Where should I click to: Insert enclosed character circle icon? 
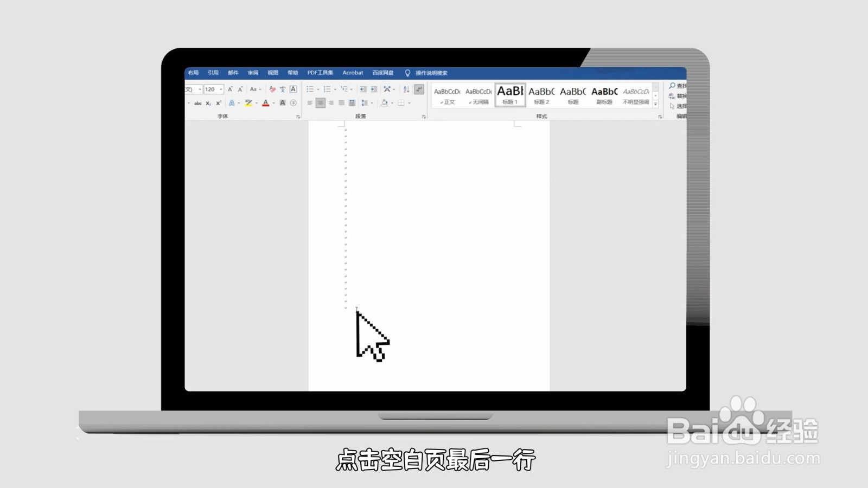pos(293,103)
